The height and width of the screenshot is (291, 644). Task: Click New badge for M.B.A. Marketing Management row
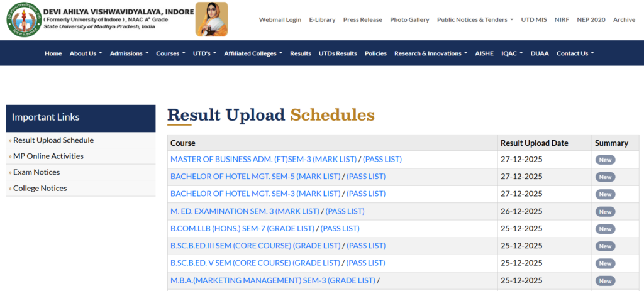[x=605, y=281]
